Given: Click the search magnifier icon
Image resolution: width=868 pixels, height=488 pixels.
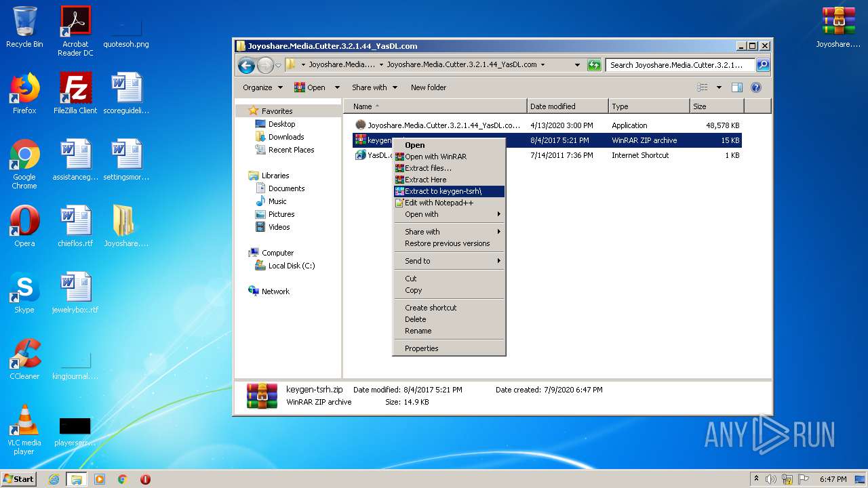Looking at the screenshot, I should click(x=763, y=65).
